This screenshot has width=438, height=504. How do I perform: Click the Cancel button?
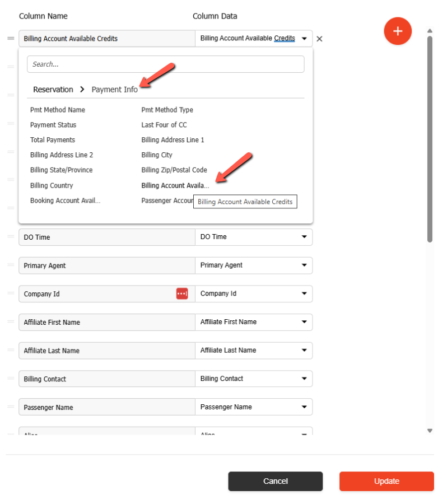[x=275, y=481]
